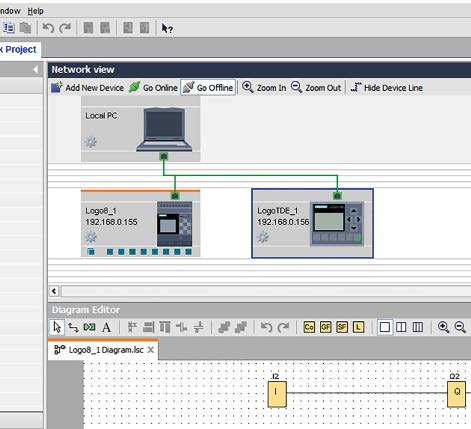Open settings gear of LogoTDE_1
Screen dimensions: 471x429
(263, 237)
